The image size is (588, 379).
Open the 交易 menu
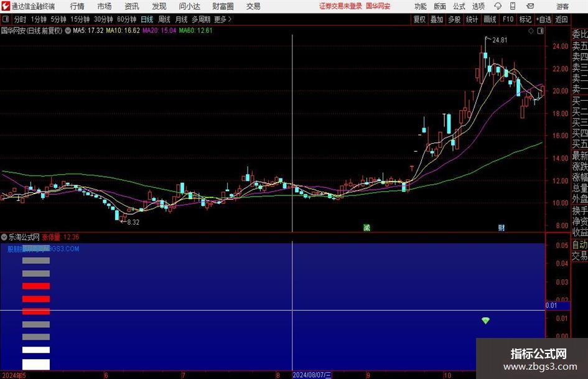[x=253, y=6]
